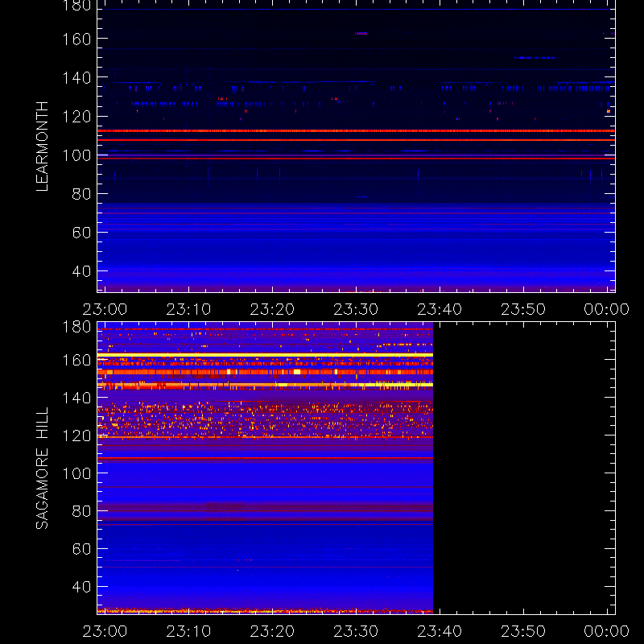Click the SAGAMORE HILL axis label

click(42, 469)
